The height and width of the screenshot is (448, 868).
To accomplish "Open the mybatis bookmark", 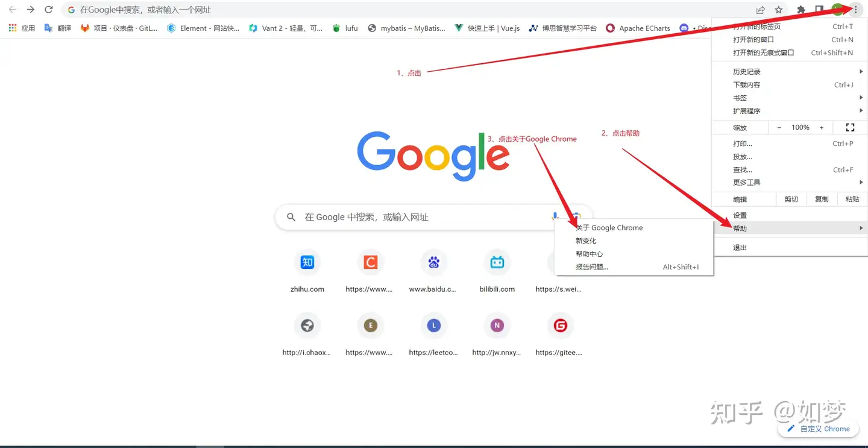I will pyautogui.click(x=406, y=28).
